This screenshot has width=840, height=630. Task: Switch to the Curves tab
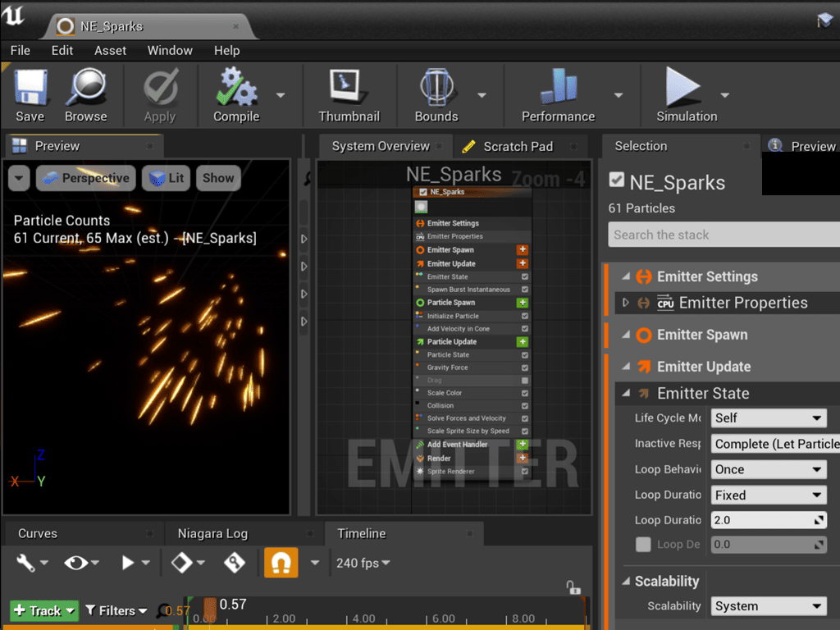[x=38, y=533]
